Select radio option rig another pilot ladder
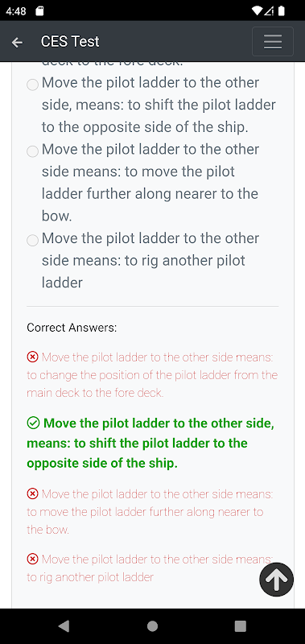The height and width of the screenshot is (644, 305). click(x=32, y=240)
